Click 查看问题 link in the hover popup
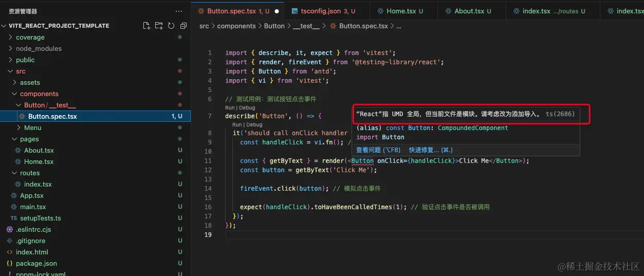The image size is (644, 276). coord(379,150)
